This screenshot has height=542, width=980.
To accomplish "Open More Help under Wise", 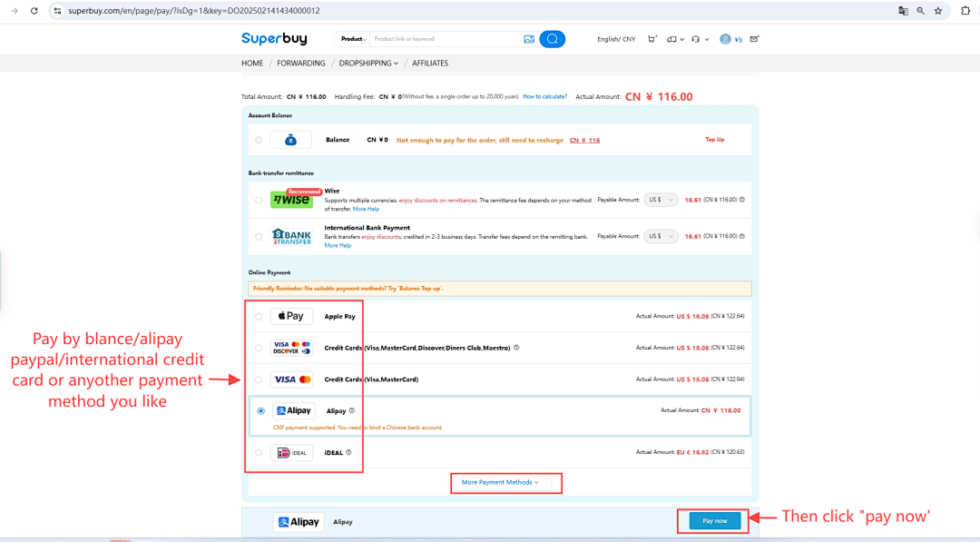I will tap(366, 209).
